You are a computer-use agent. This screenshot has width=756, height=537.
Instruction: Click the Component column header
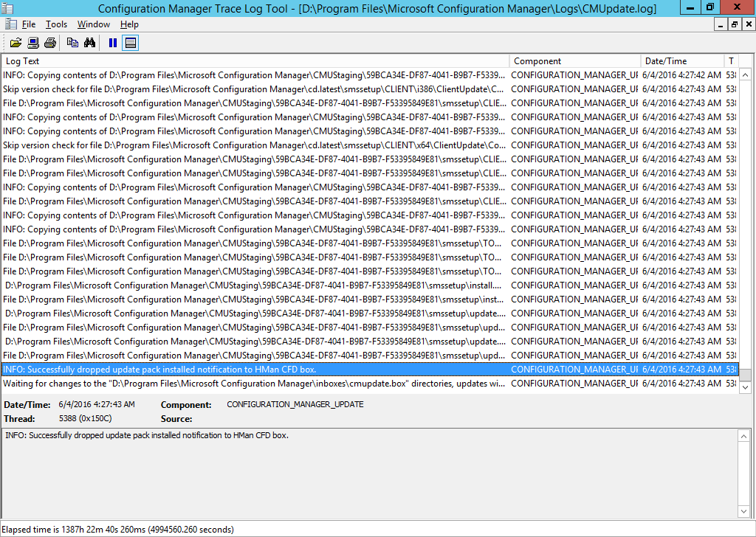pyautogui.click(x=575, y=61)
